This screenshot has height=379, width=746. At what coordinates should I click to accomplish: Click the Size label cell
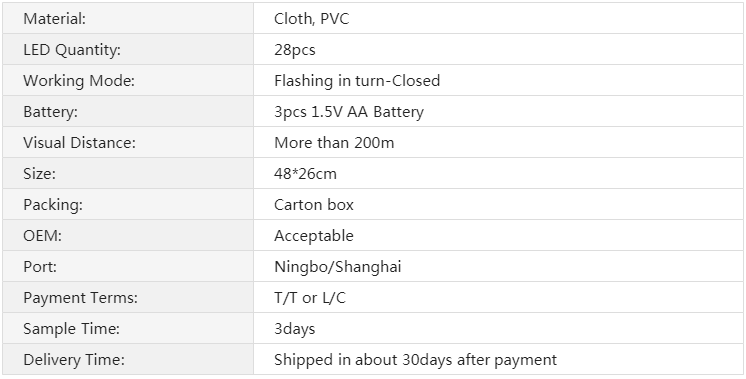(128, 173)
